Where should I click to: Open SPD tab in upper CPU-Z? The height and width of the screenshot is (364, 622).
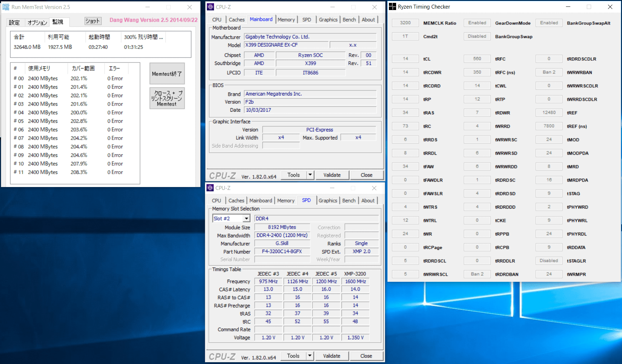pyautogui.click(x=307, y=20)
